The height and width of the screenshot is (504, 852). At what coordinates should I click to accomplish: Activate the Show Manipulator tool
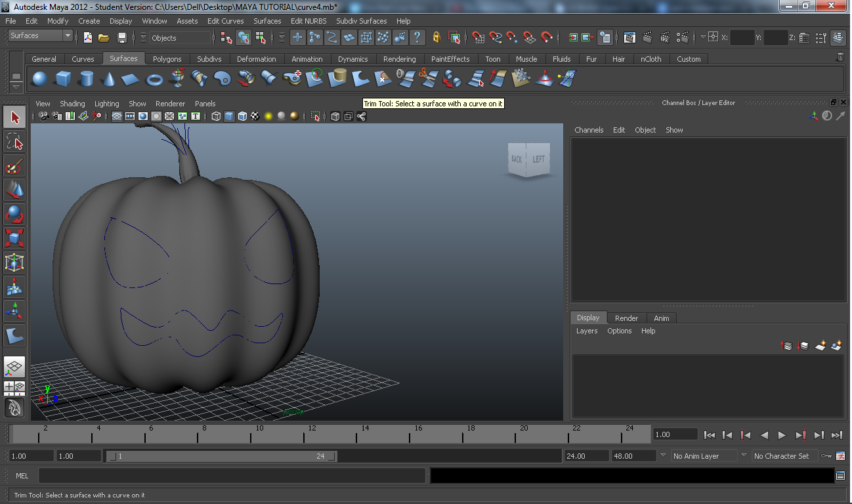click(x=14, y=311)
